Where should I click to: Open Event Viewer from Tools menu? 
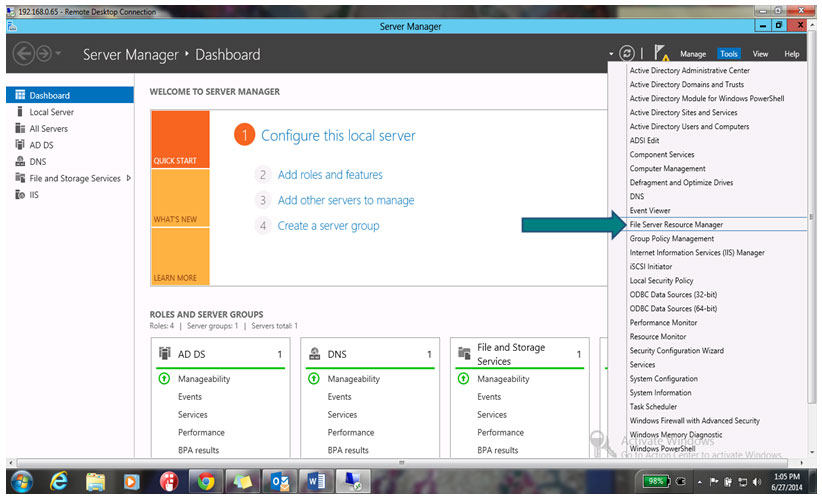point(650,210)
